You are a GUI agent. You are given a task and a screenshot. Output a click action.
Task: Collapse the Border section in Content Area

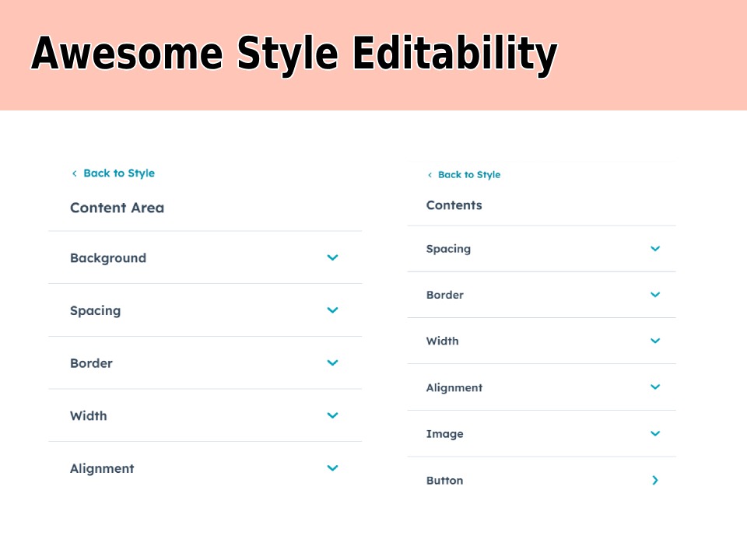[332, 362]
